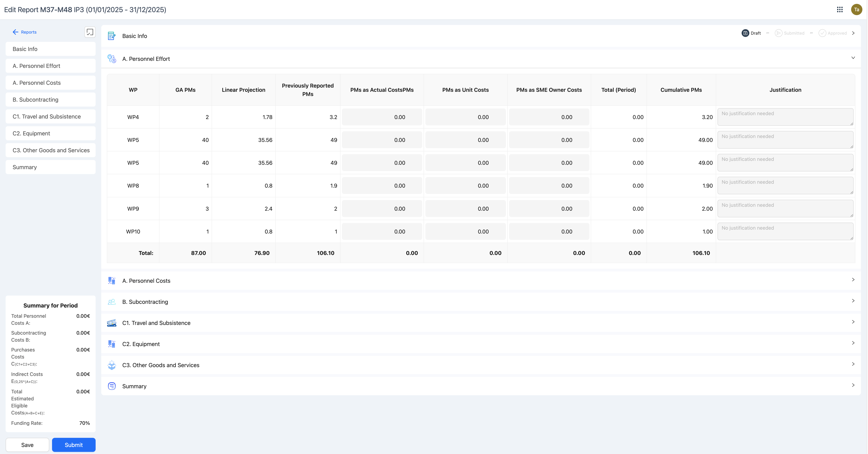868x454 pixels.
Task: Click the blue Submit button
Action: 73,445
